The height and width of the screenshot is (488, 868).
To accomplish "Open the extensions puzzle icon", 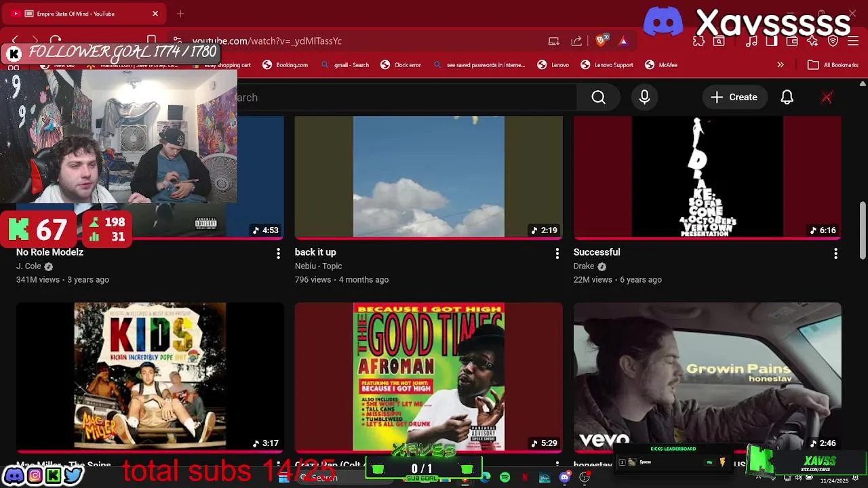I will click(698, 41).
